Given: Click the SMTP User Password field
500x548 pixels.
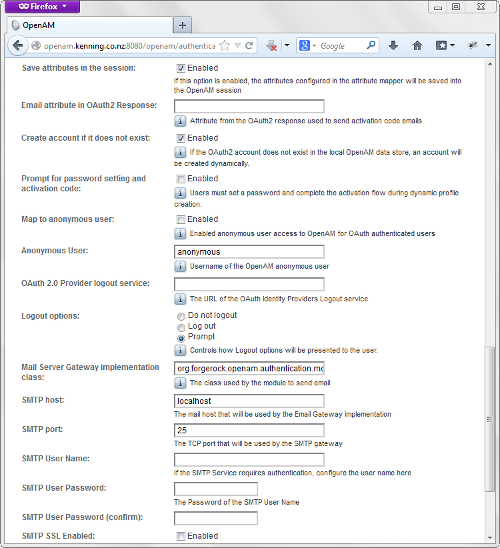Looking at the screenshot, I should [216, 489].
